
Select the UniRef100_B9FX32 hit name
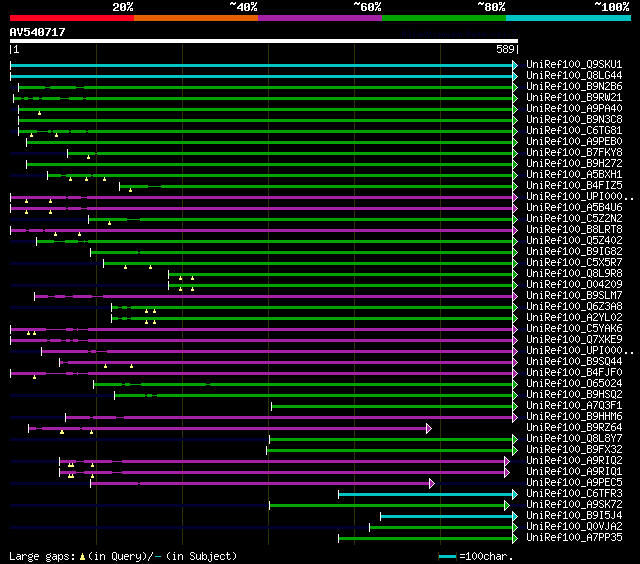[574, 450]
